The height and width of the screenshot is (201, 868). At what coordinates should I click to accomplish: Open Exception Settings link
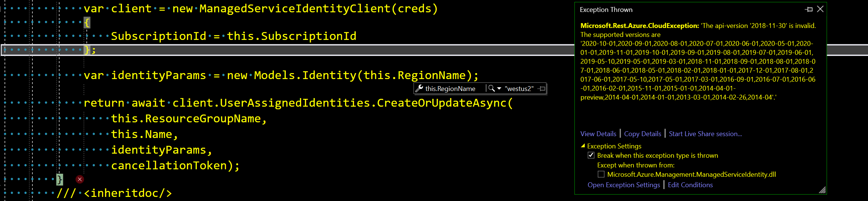(624, 185)
